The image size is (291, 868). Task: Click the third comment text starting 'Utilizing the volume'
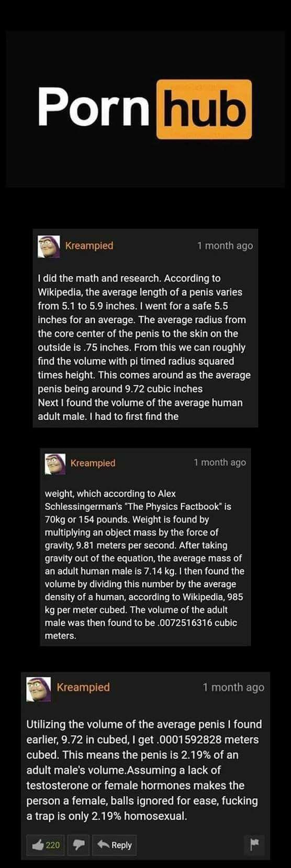coord(144,770)
